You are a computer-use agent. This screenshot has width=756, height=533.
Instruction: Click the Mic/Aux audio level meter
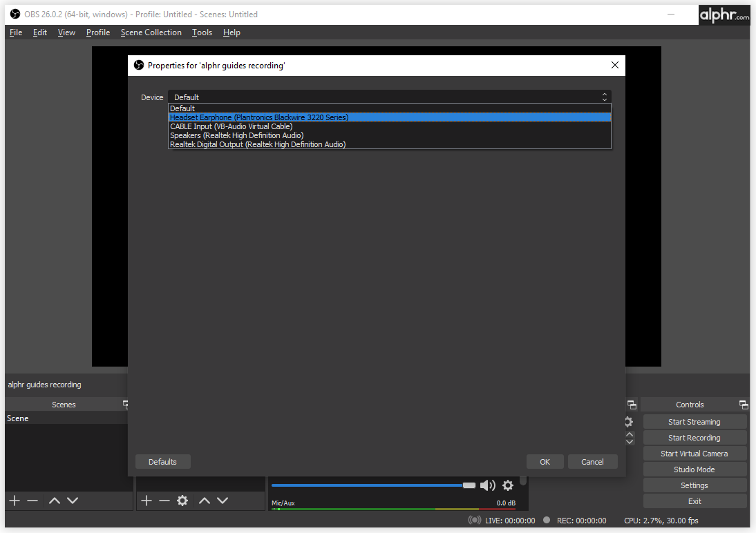point(393,509)
